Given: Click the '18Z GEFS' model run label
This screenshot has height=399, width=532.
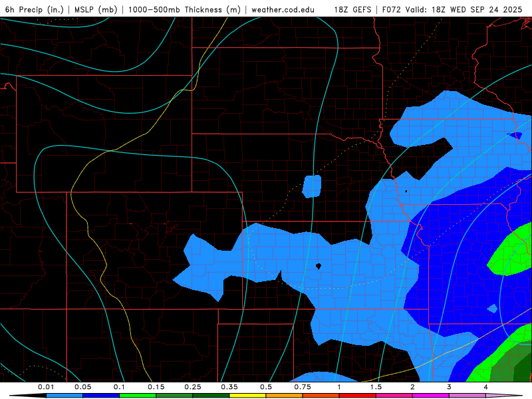Looking at the screenshot, I should [352, 9].
